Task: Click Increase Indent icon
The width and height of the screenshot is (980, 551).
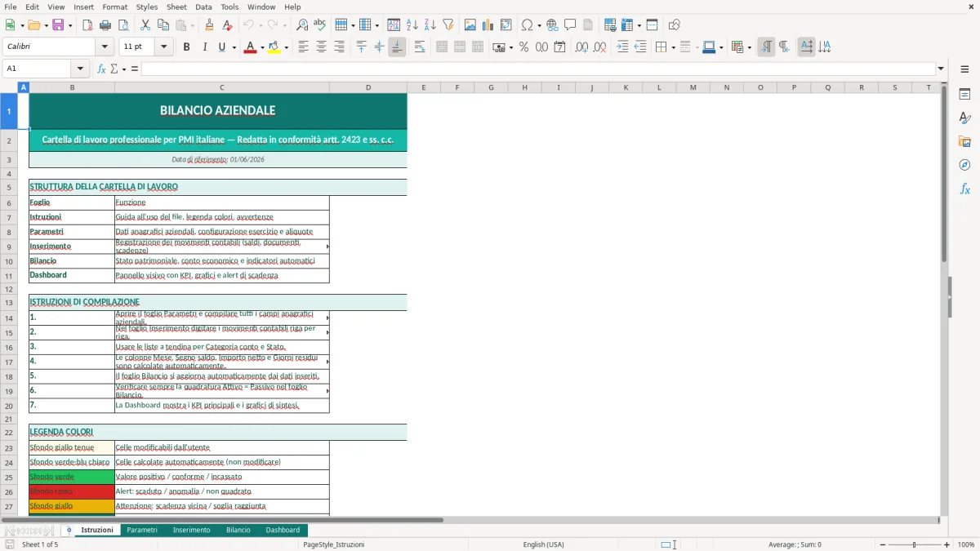Action: point(622,47)
